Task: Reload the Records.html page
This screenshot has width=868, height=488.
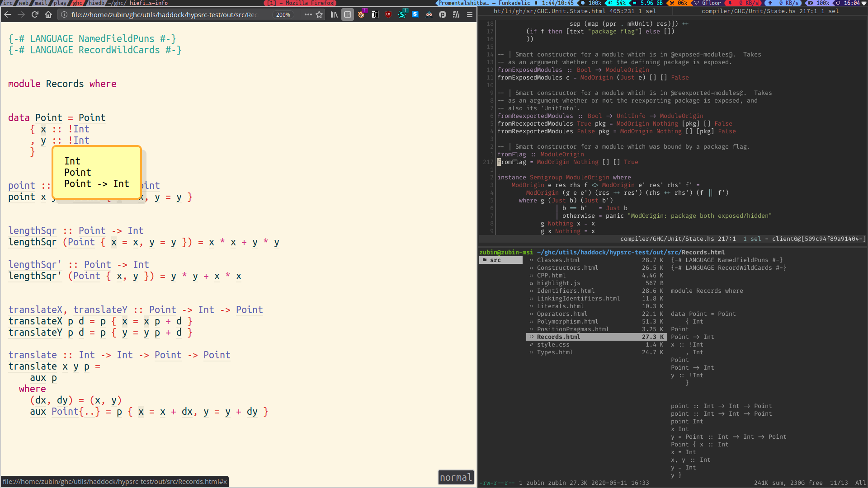Action: 35,14
